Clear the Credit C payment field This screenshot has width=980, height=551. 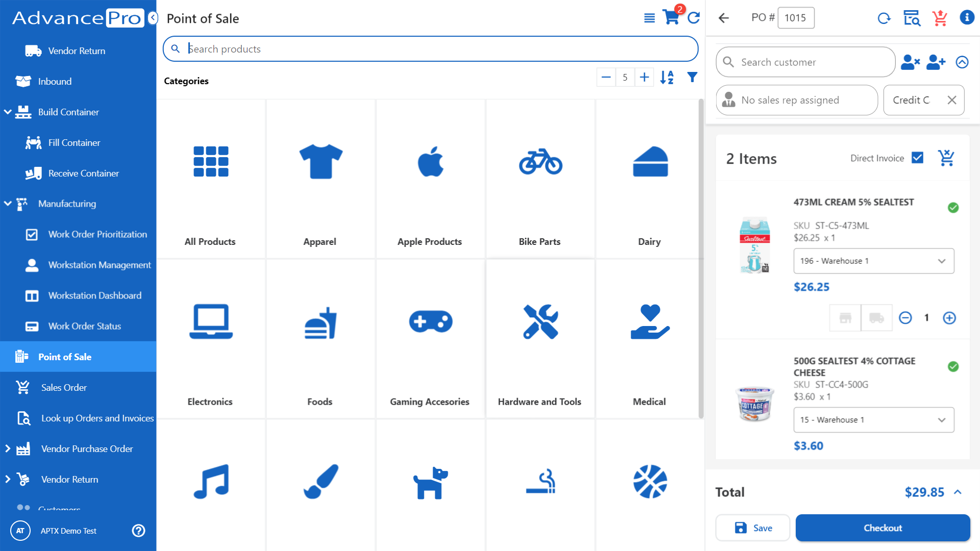pyautogui.click(x=951, y=100)
